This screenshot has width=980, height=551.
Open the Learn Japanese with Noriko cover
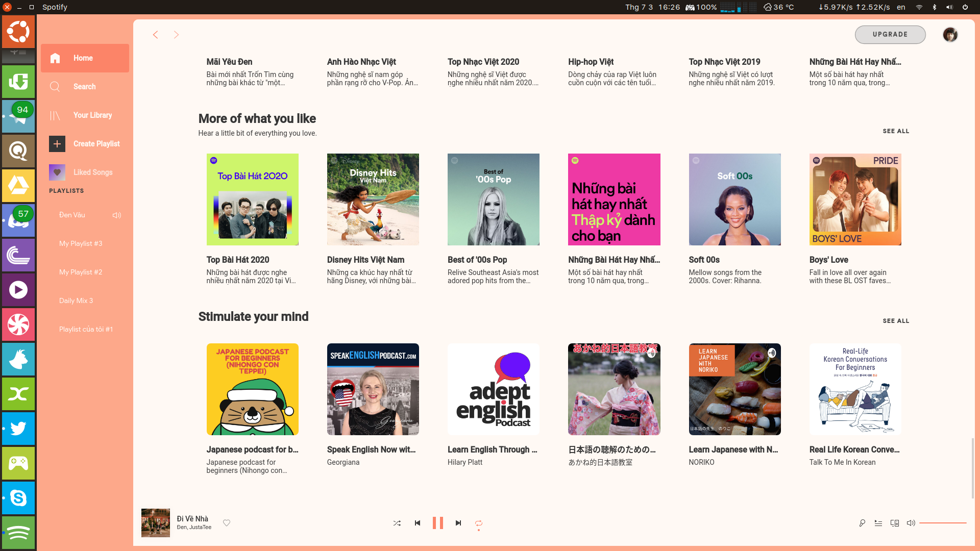[735, 389]
